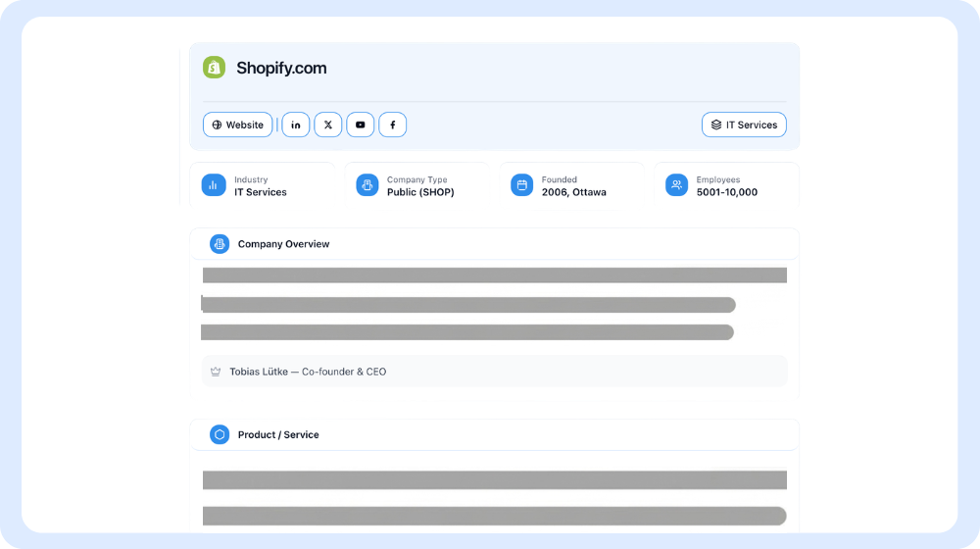
Task: Click the Founded calendar icon
Action: pyautogui.click(x=522, y=185)
